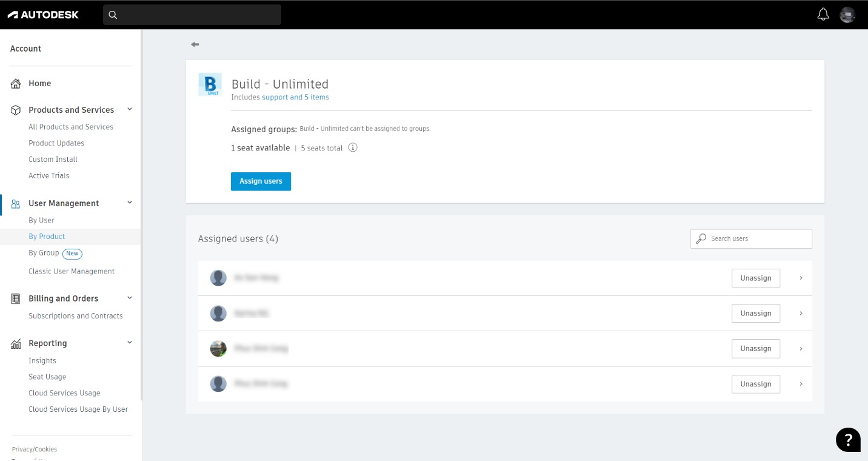Open the help question mark button
Viewport: 868px width, 461px height.
tap(848, 440)
